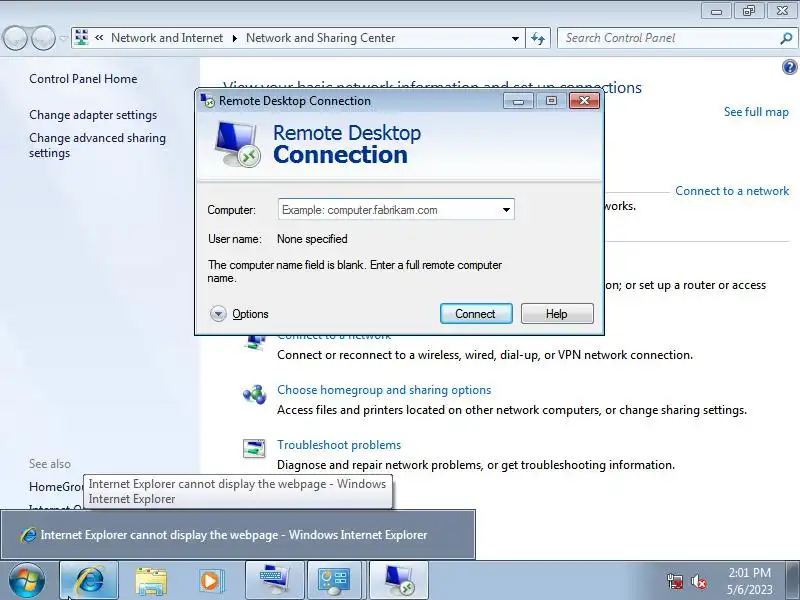Switch to the Control Panel taskbar icon
The width and height of the screenshot is (800, 600).
(334, 580)
